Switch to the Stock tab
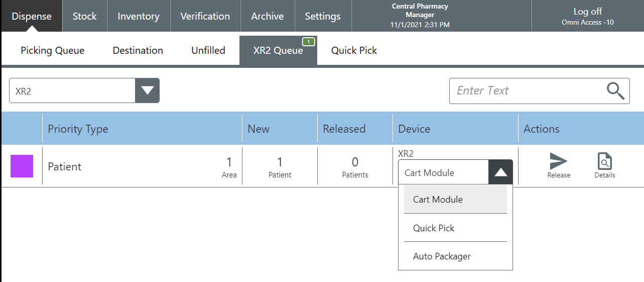The width and height of the screenshot is (644, 282). click(x=84, y=16)
